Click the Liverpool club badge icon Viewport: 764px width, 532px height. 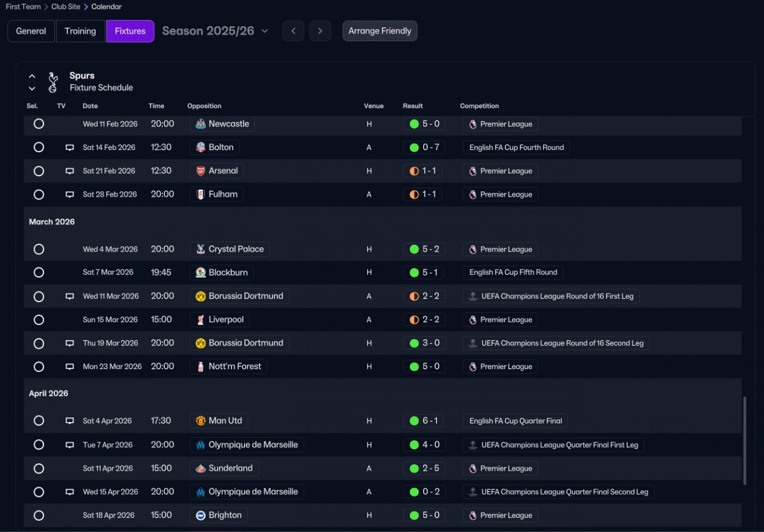tap(201, 319)
